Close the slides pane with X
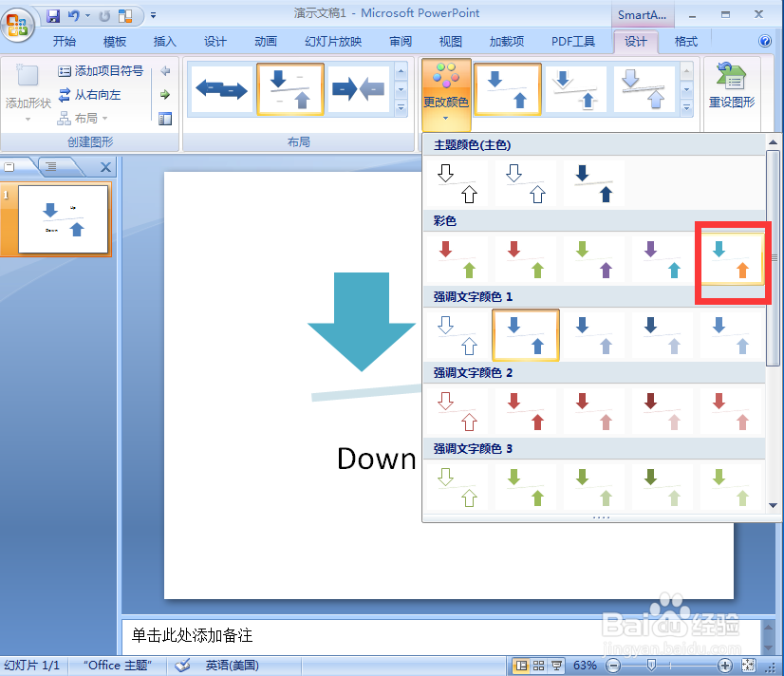The height and width of the screenshot is (676, 784). coord(105,167)
